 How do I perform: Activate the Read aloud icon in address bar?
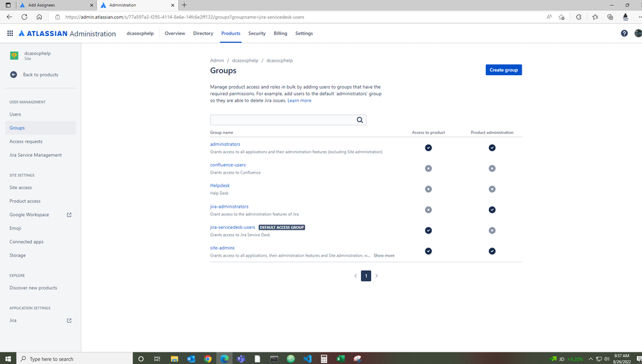tap(549, 17)
